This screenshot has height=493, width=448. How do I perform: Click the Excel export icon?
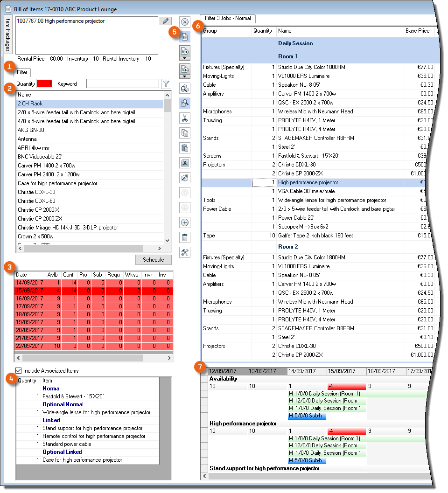185,163
